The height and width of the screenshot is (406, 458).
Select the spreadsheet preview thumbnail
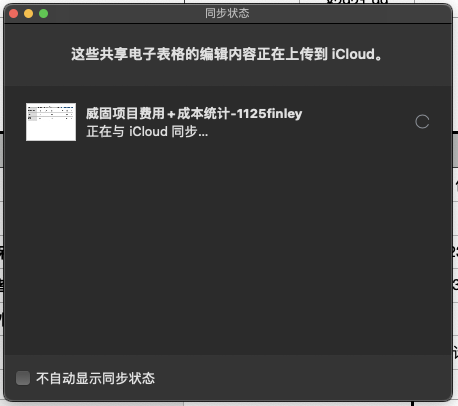51,122
